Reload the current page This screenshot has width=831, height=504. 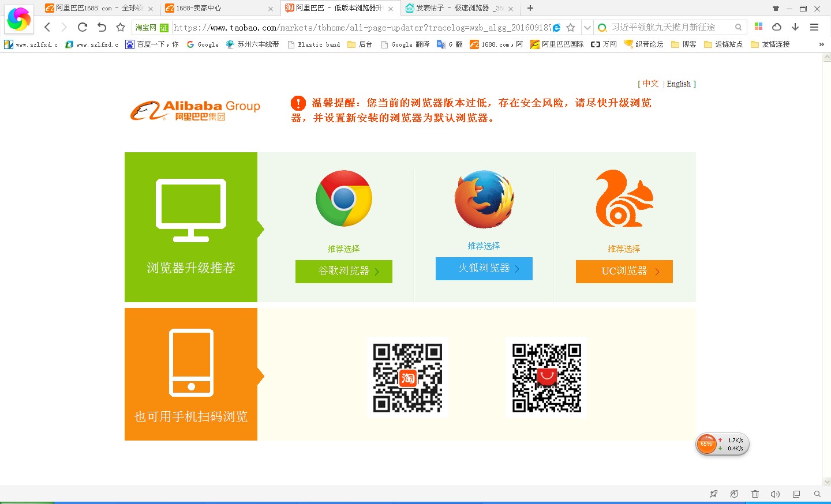(83, 27)
